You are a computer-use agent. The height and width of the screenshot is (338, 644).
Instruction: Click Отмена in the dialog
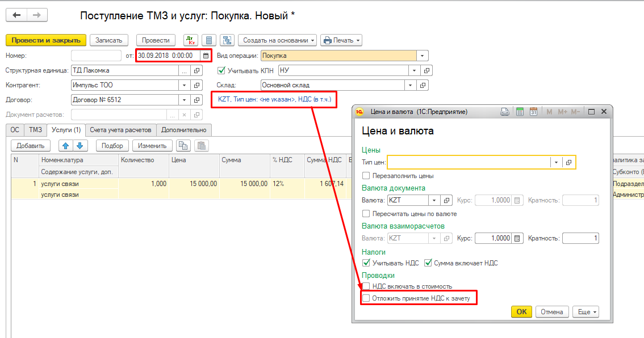coord(552,312)
